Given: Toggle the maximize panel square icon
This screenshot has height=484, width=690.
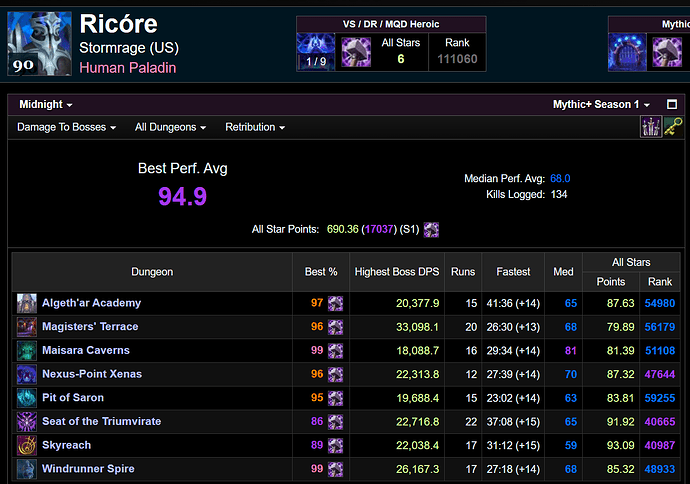Looking at the screenshot, I should point(672,104).
